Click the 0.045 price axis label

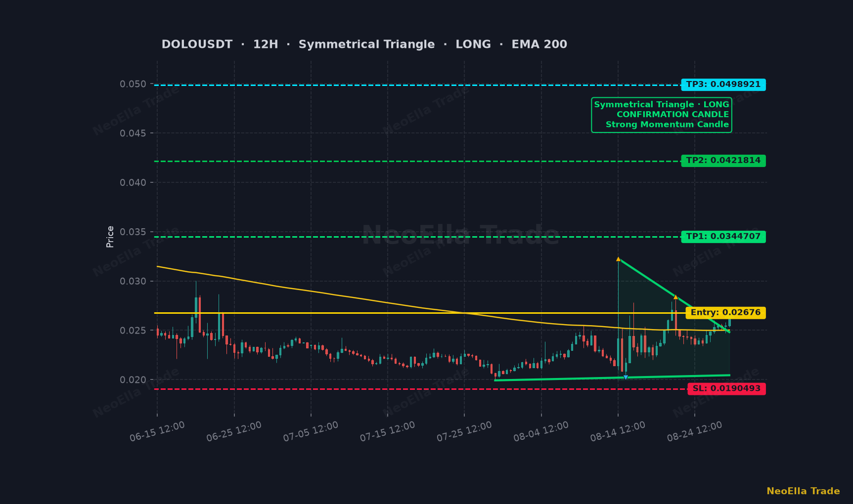coord(133,133)
